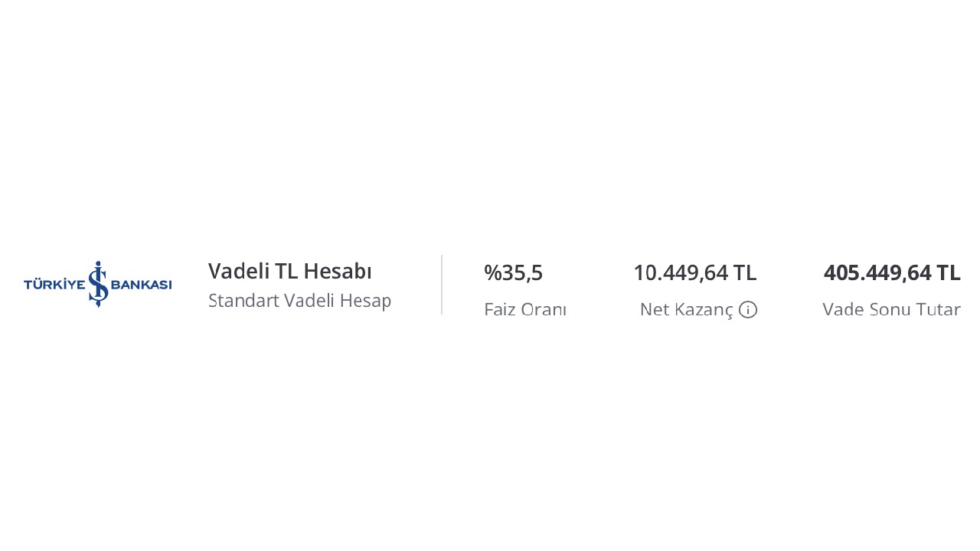This screenshot has height=551, width=980.
Task: Select the 405.449,64 TL maturity amount
Action: point(892,272)
